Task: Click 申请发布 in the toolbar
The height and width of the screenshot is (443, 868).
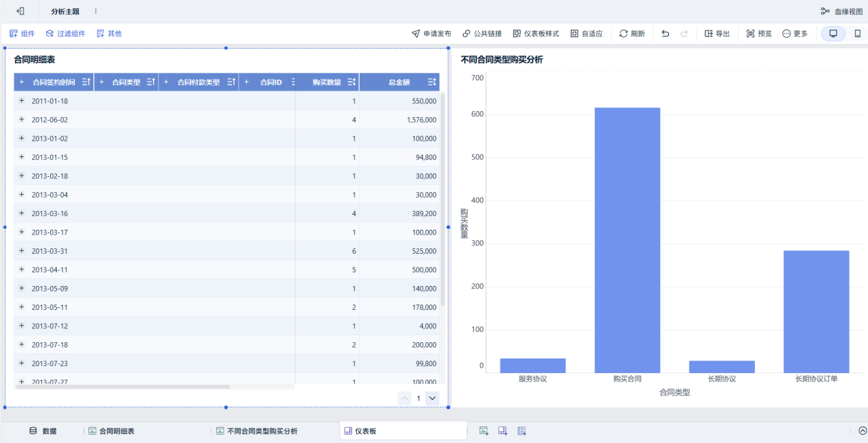Action: coord(432,34)
